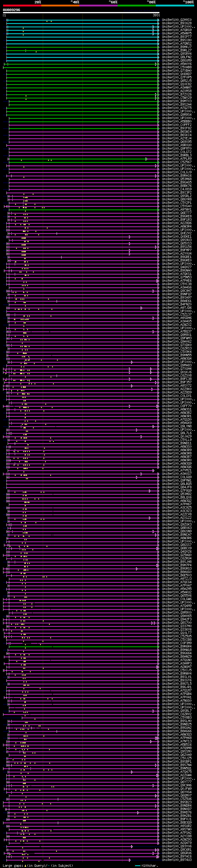The image size is (197, 868).
Task: Choose UniRef100_B7ZX26 hit name
Action: (177, 94)
